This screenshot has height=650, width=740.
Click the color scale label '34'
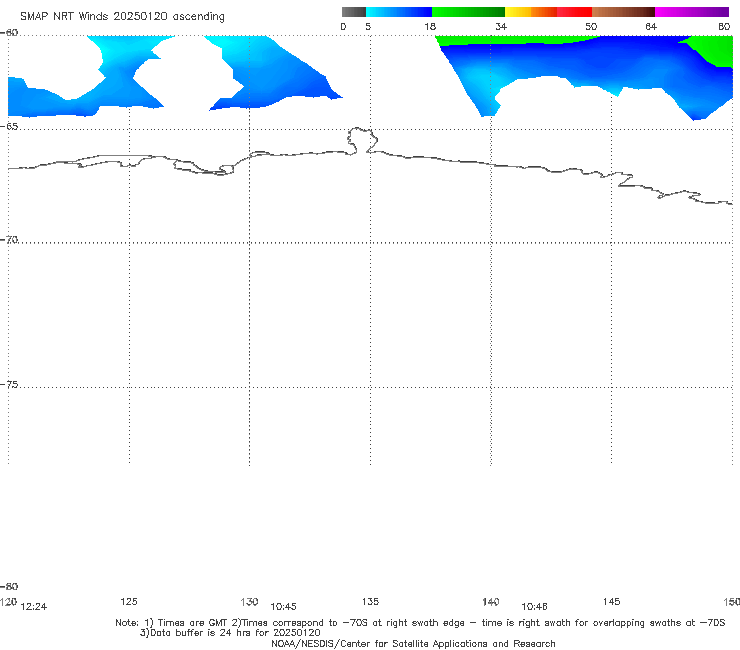click(x=501, y=27)
